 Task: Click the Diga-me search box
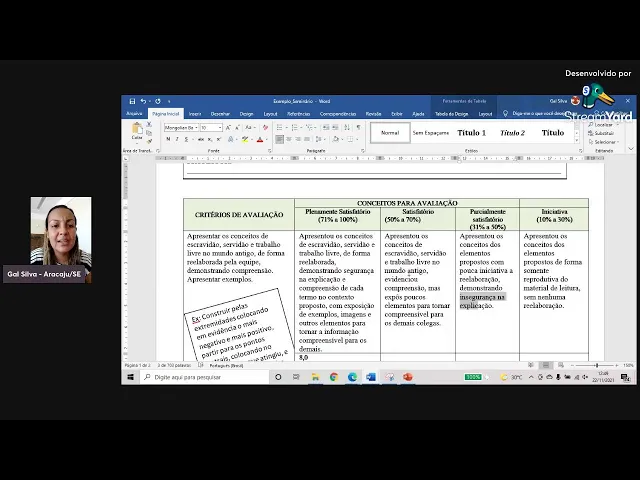540,113
